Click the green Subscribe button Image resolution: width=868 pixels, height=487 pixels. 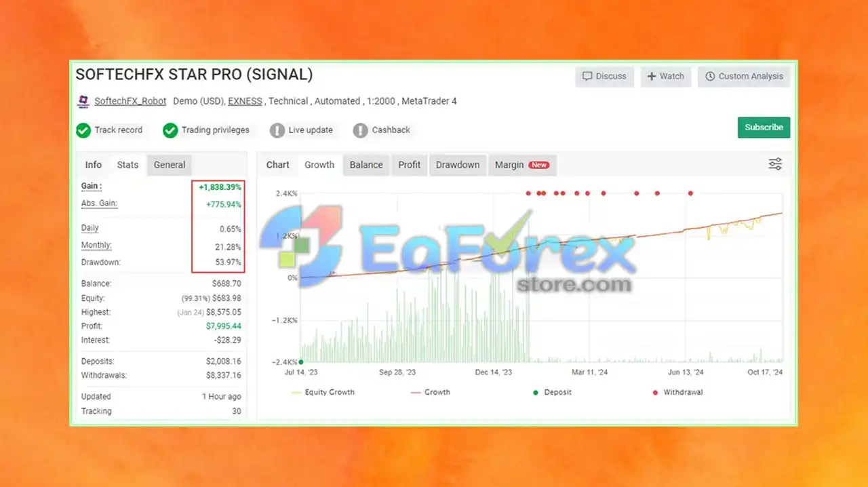pos(764,128)
